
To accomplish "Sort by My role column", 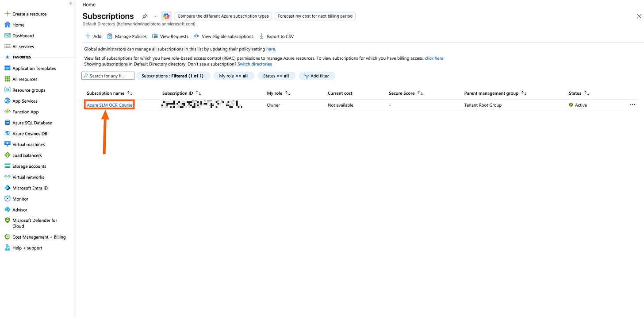I will tap(279, 93).
